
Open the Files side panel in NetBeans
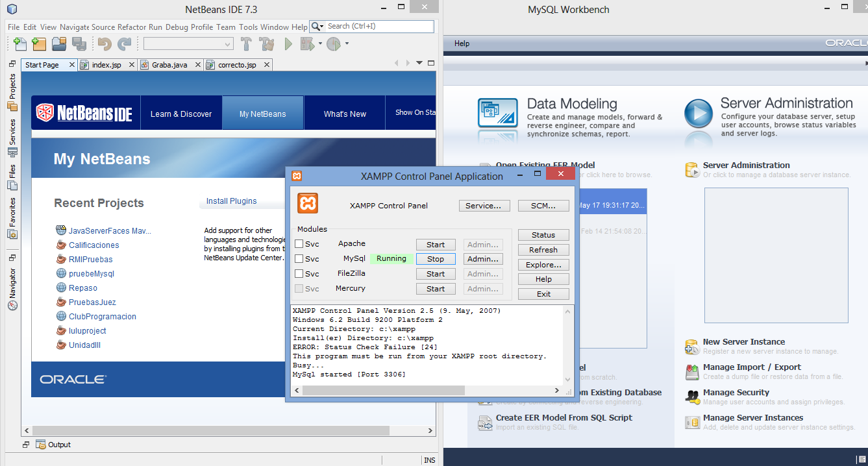pyautogui.click(x=12, y=177)
